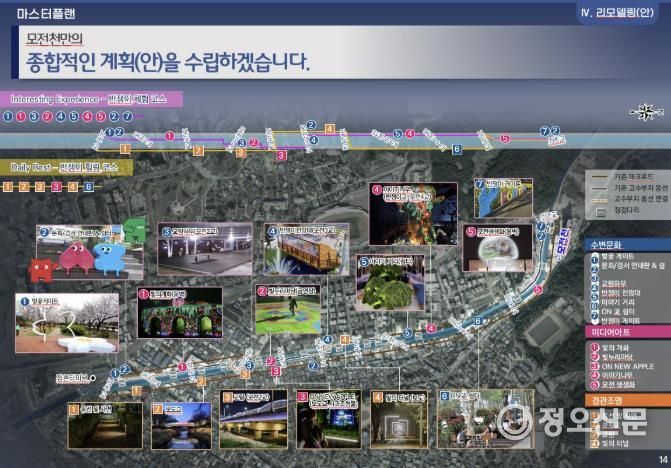Open the bottom-row thumbnail labeled orange 1
This screenshot has height=468, width=671.
[x=105, y=425]
